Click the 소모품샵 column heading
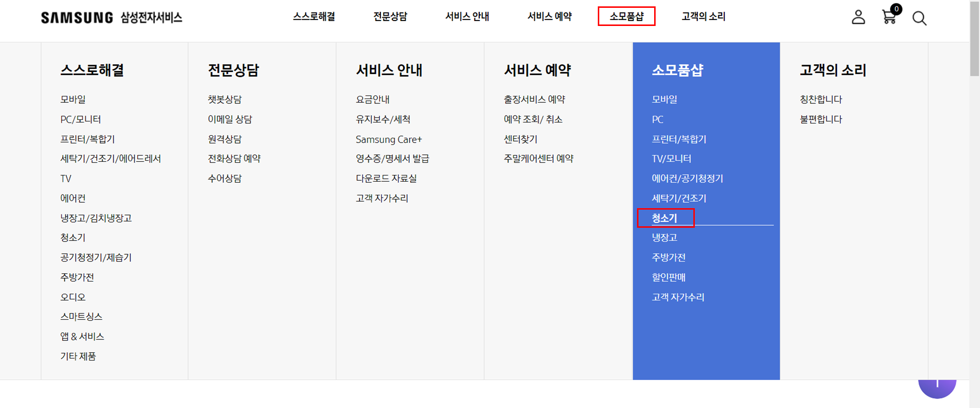Viewport: 980px width, 408px height. pyautogui.click(x=678, y=71)
